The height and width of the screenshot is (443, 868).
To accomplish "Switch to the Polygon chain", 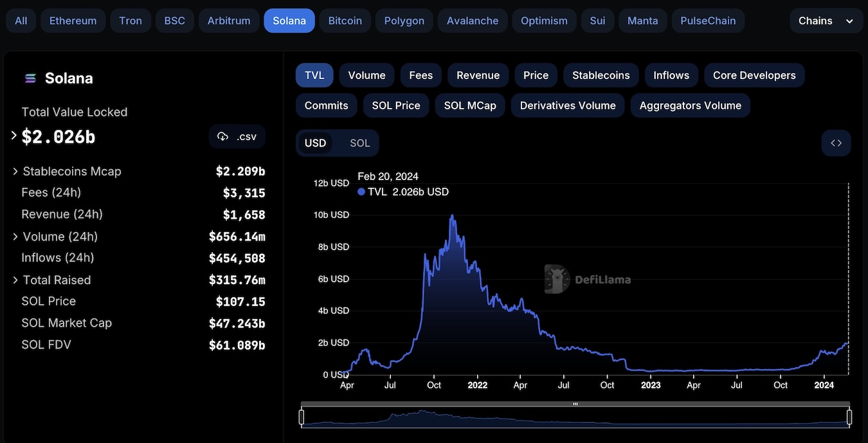I will [404, 21].
